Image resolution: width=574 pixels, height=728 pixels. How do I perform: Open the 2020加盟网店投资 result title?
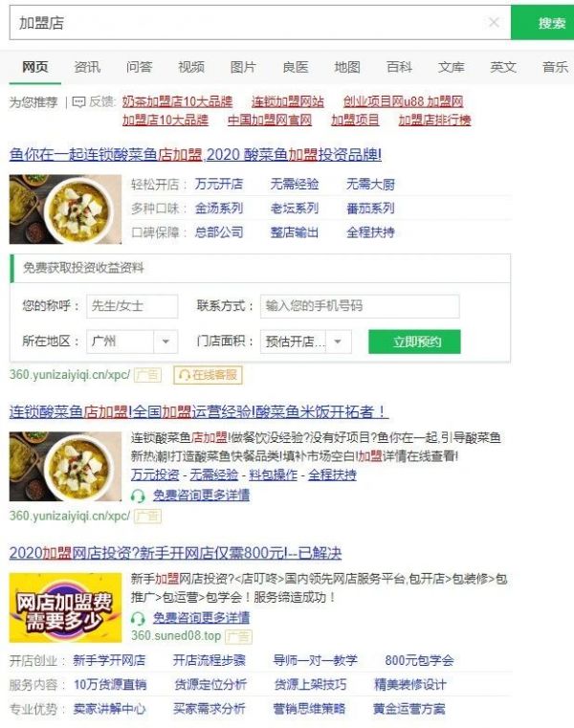click(175, 553)
